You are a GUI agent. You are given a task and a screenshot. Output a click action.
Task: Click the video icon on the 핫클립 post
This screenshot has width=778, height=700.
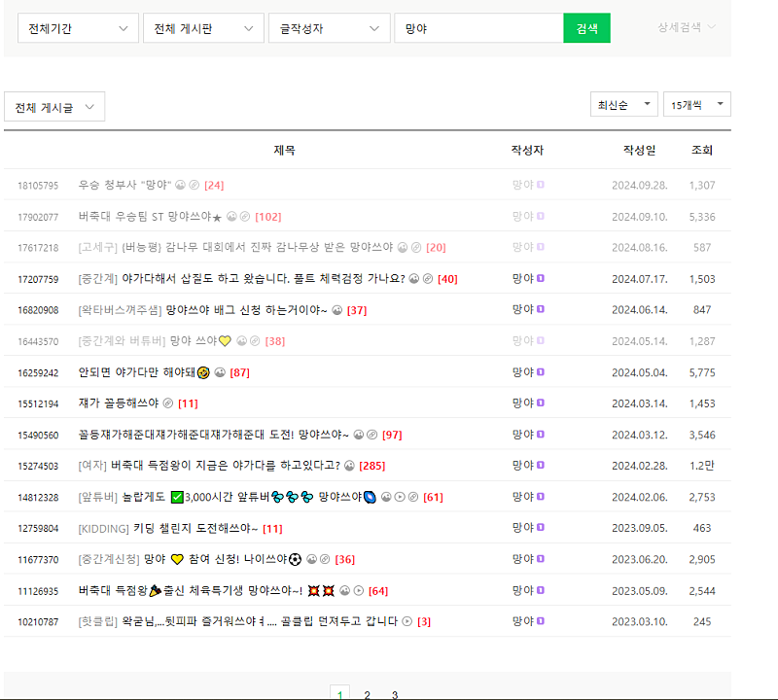pos(407,621)
